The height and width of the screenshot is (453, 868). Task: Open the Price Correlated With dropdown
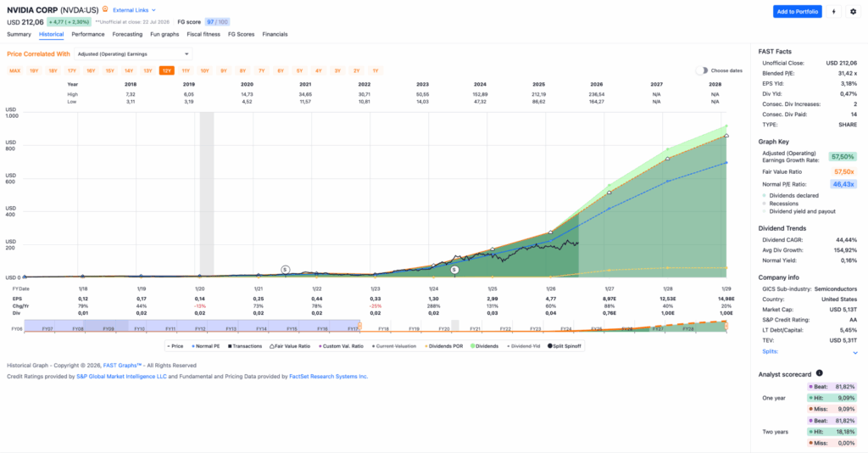point(133,54)
